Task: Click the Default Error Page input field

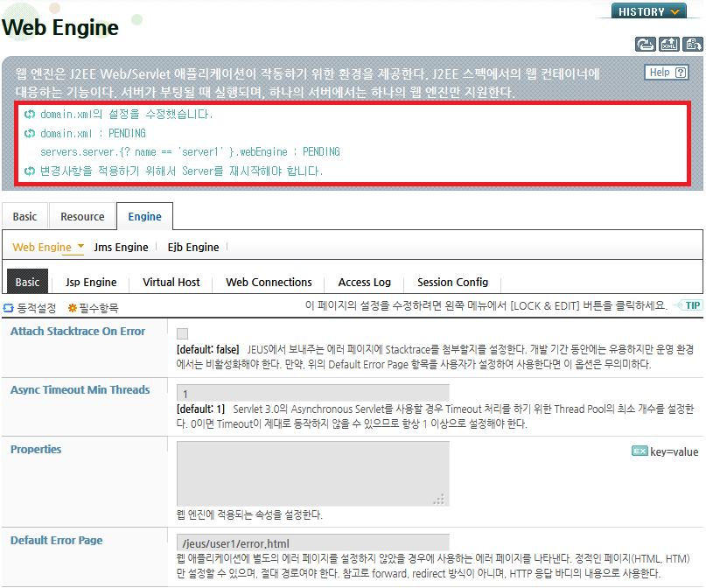Action: click(x=313, y=543)
